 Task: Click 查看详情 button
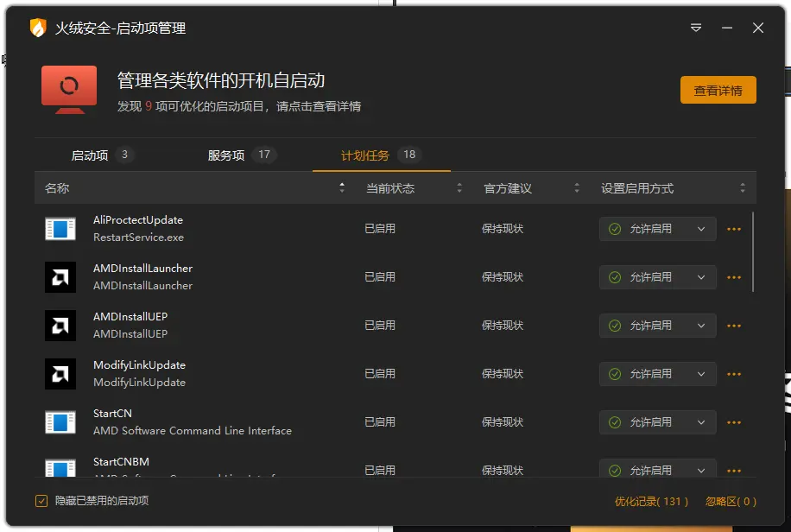point(718,90)
